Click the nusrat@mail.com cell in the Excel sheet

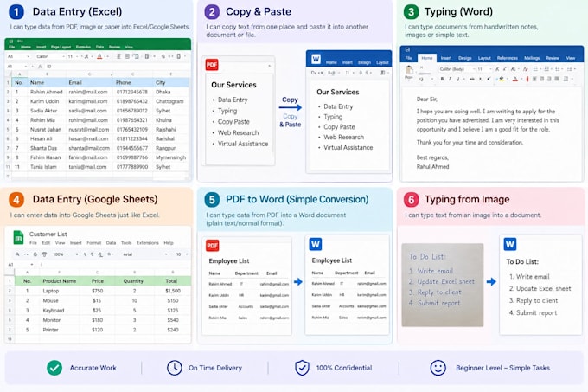click(89, 130)
